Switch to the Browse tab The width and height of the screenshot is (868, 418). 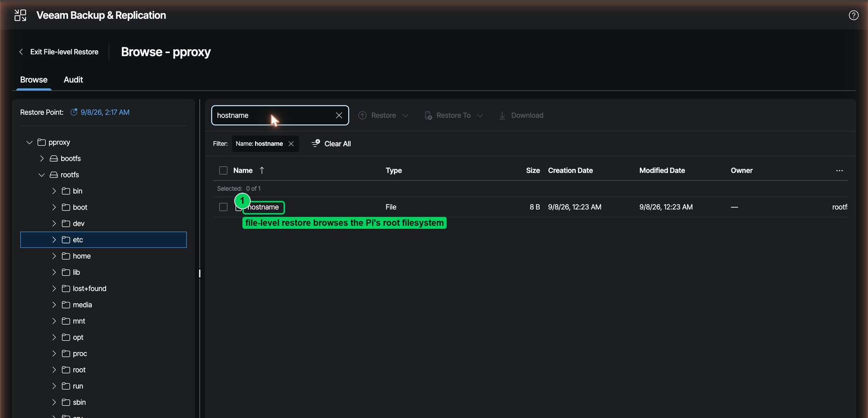[x=34, y=80]
